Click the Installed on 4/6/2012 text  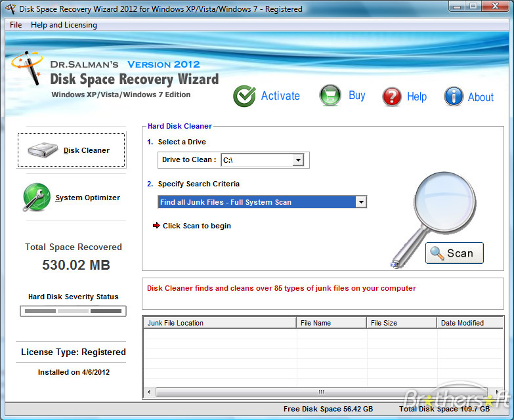point(74,372)
